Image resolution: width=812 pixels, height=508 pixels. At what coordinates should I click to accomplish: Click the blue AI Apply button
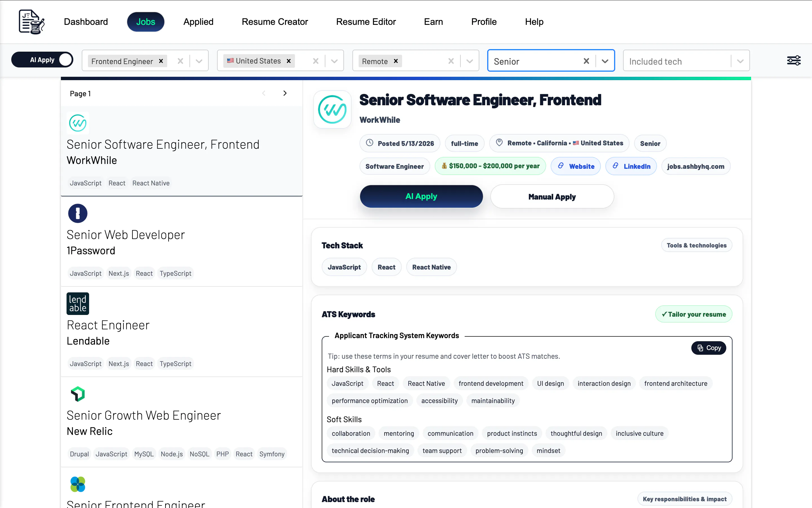tap(421, 196)
